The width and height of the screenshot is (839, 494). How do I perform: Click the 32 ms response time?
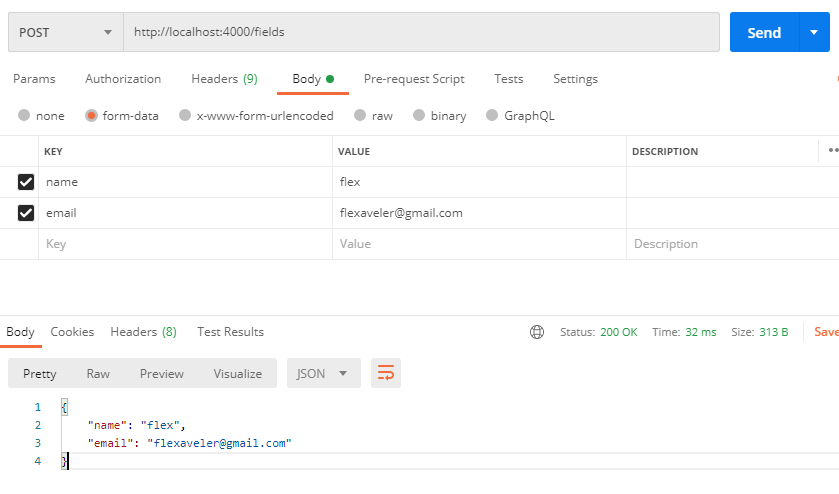(x=700, y=332)
